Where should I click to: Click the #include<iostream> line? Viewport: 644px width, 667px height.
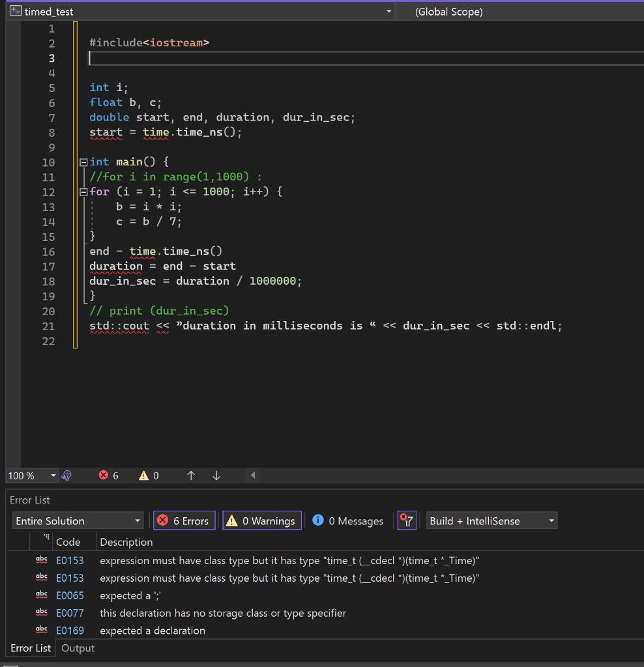149,43
